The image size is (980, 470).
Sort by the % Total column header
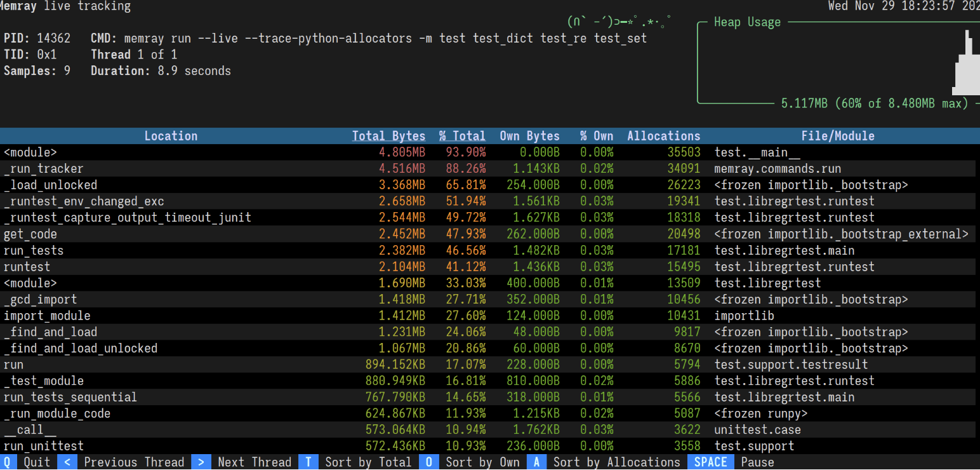click(462, 135)
